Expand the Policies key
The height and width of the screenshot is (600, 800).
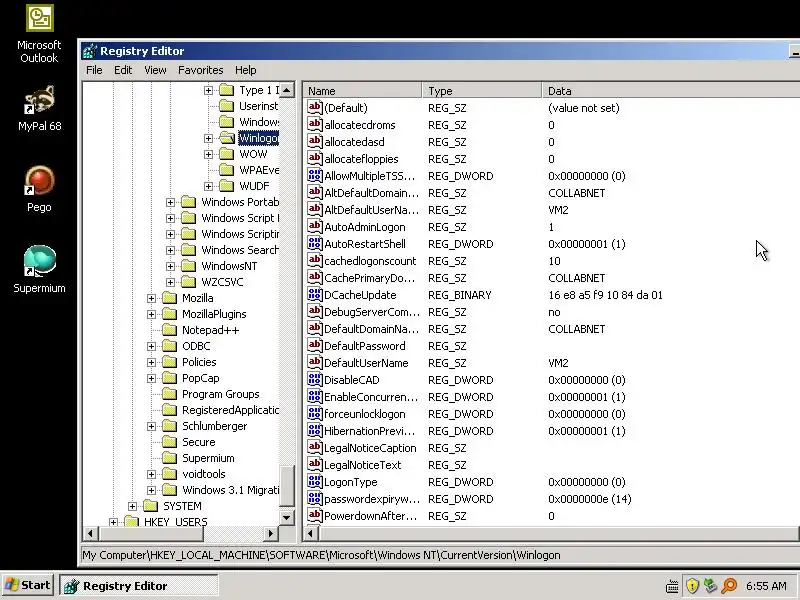(152, 362)
